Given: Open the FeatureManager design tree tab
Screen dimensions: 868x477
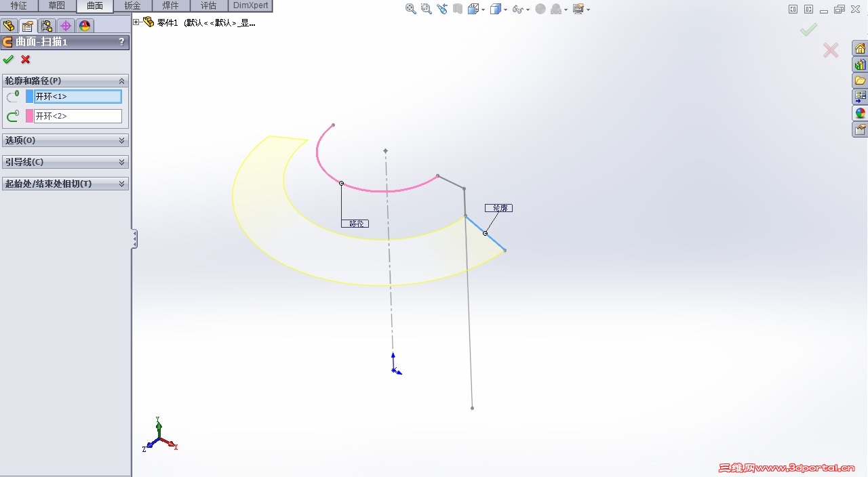Looking at the screenshot, I should (9, 26).
